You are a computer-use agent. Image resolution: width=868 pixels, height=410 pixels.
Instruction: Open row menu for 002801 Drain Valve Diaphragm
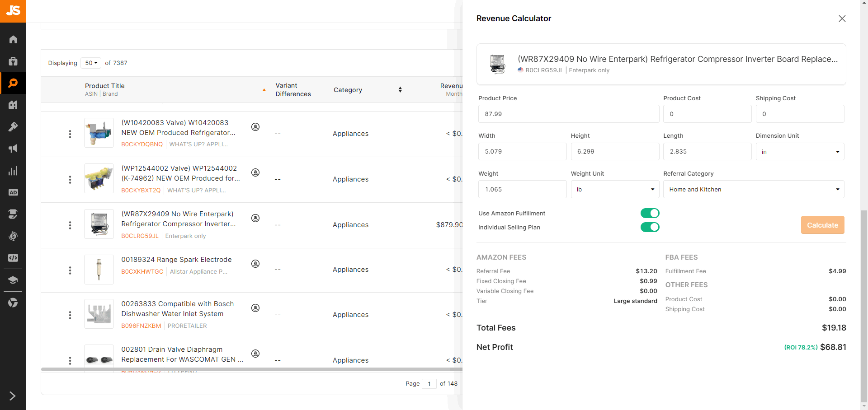pyautogui.click(x=70, y=361)
